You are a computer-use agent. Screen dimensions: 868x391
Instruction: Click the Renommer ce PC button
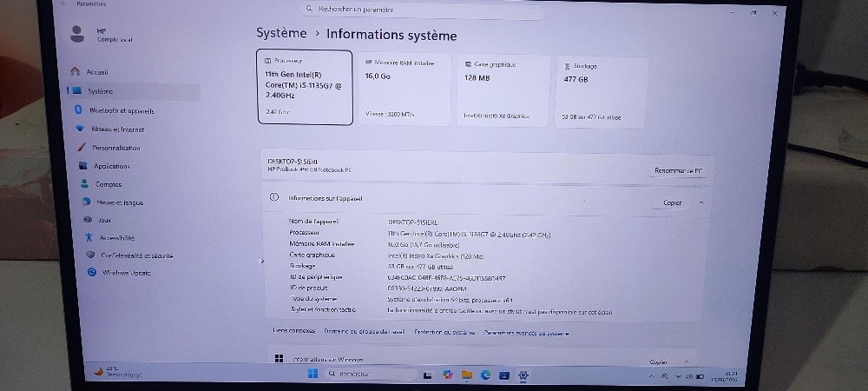[x=678, y=171]
